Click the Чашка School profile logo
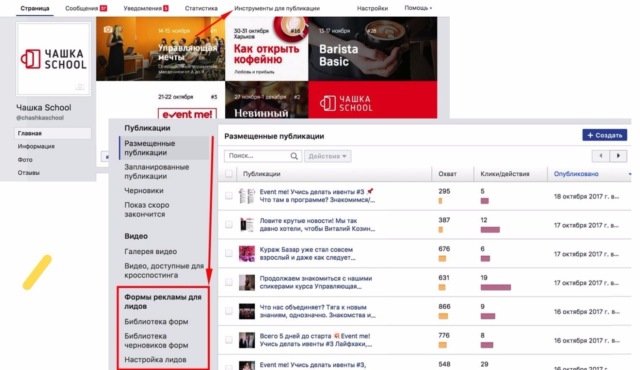This screenshot has width=640, height=370. [53, 59]
